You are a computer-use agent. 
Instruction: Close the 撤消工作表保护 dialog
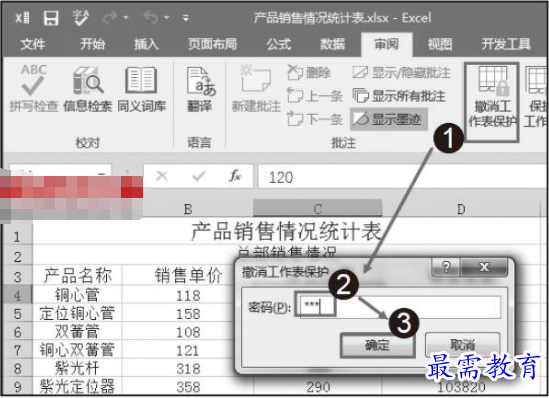[485, 267]
